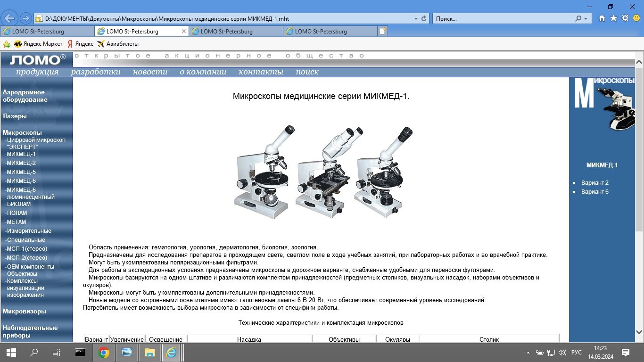Open the МИКМЕД-2 sidebar link
This screenshot has height=362, width=644.
[21, 163]
